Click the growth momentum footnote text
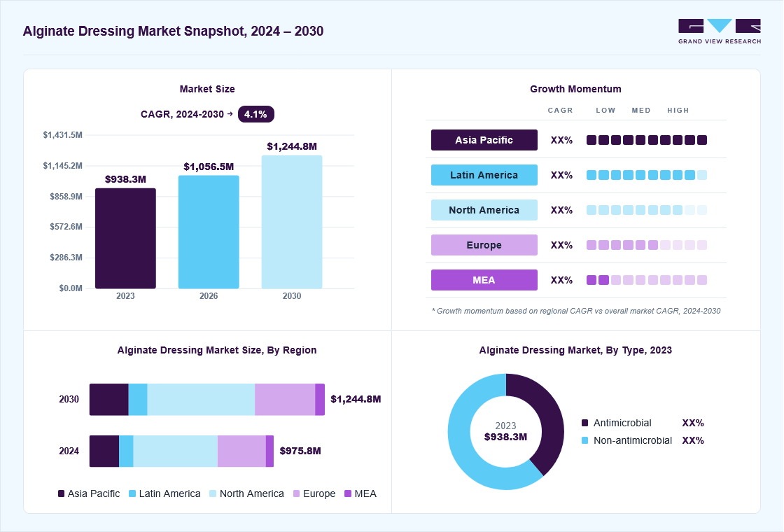The height and width of the screenshot is (532, 784). pyautogui.click(x=576, y=311)
